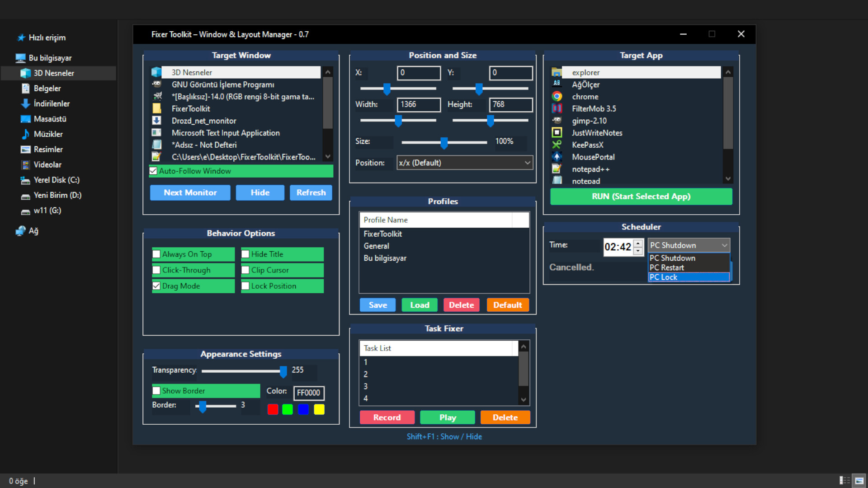Check the Show Border option
This screenshot has width=868, height=488.
tap(156, 390)
